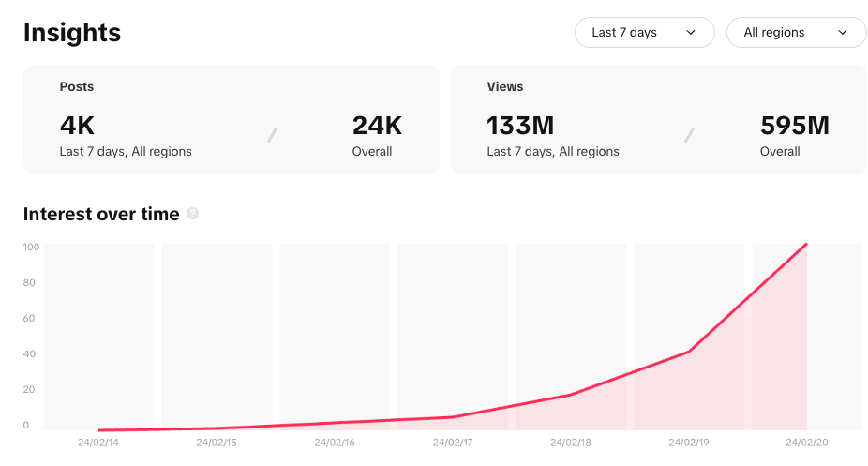Click the 24/02/16 date axis label
This screenshot has height=466, width=868.
[x=334, y=443]
